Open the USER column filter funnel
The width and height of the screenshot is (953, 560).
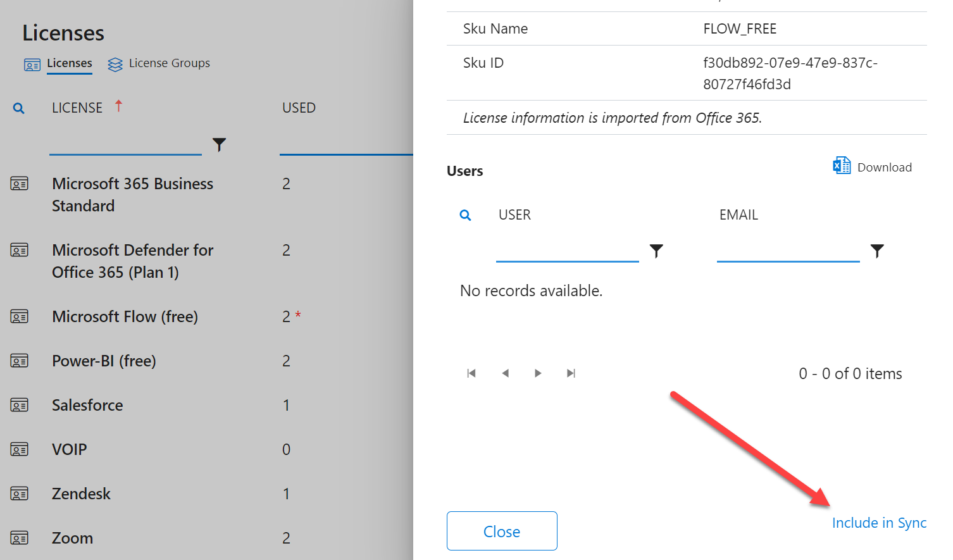[656, 251]
